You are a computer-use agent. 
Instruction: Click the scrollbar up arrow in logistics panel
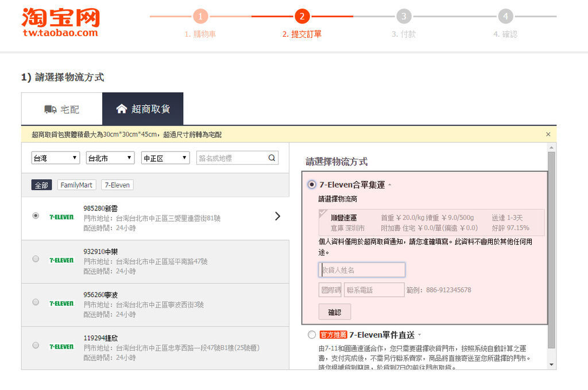tap(551, 147)
